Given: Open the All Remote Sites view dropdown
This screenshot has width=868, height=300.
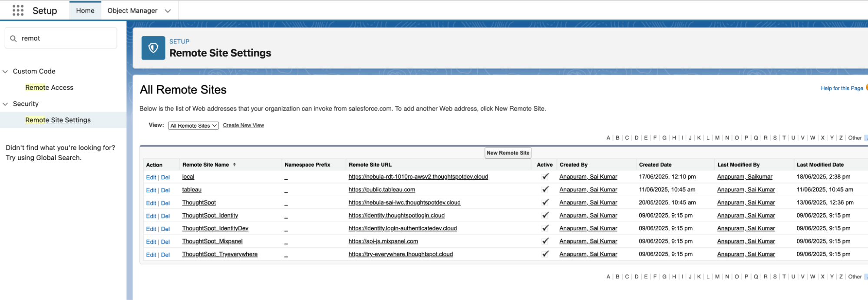Looking at the screenshot, I should (x=193, y=125).
